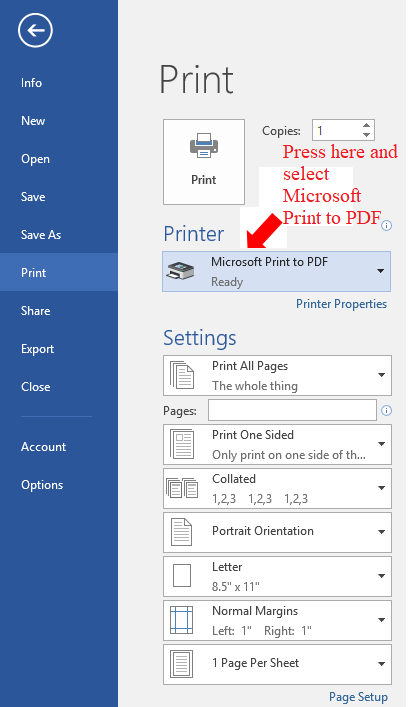
Task: Open Options from the sidebar
Action: click(x=59, y=485)
